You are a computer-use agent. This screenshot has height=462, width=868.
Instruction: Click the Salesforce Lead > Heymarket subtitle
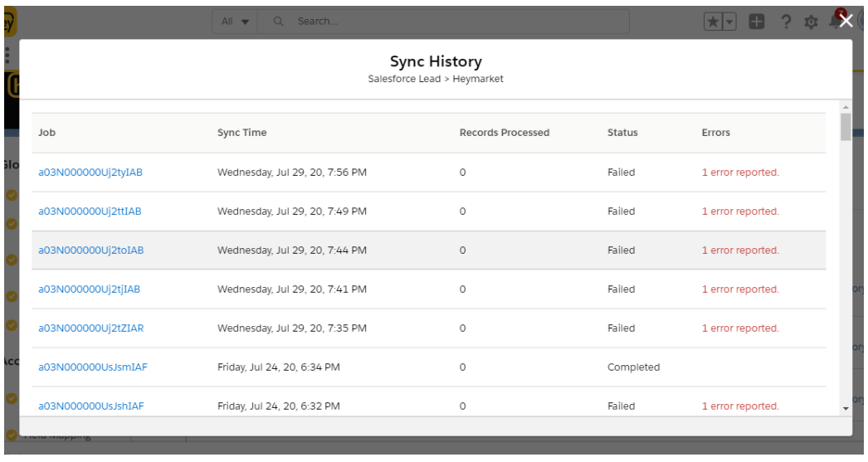pyautogui.click(x=436, y=79)
